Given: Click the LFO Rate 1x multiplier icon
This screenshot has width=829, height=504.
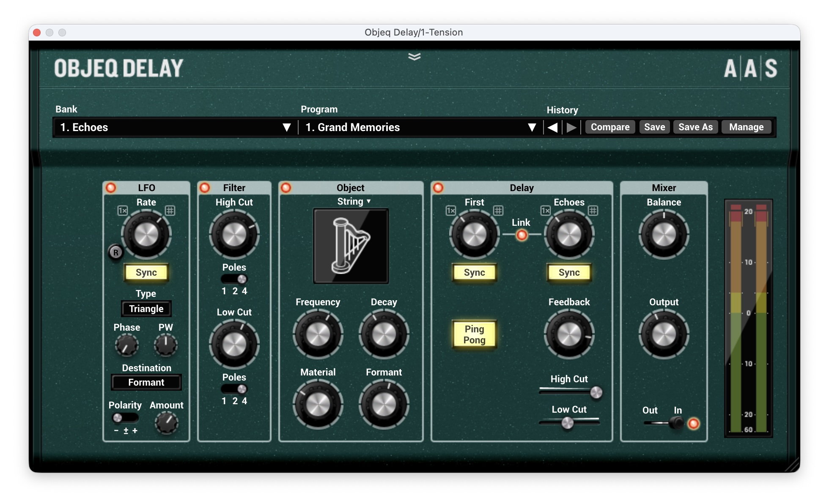Looking at the screenshot, I should pos(122,210).
